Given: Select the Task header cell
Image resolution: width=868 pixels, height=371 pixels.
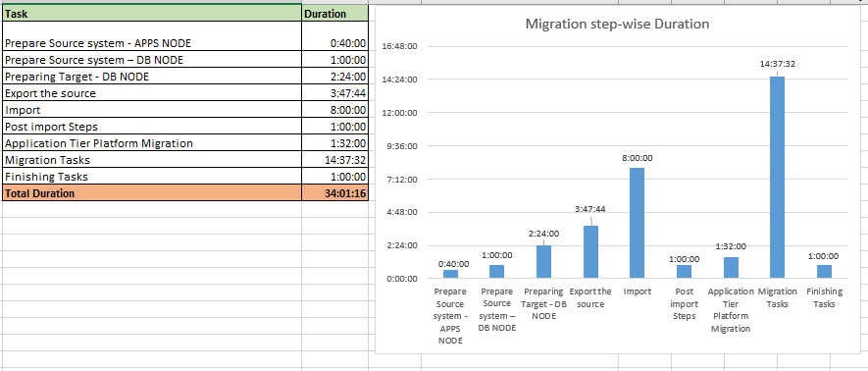Looking at the screenshot, I should (x=152, y=14).
